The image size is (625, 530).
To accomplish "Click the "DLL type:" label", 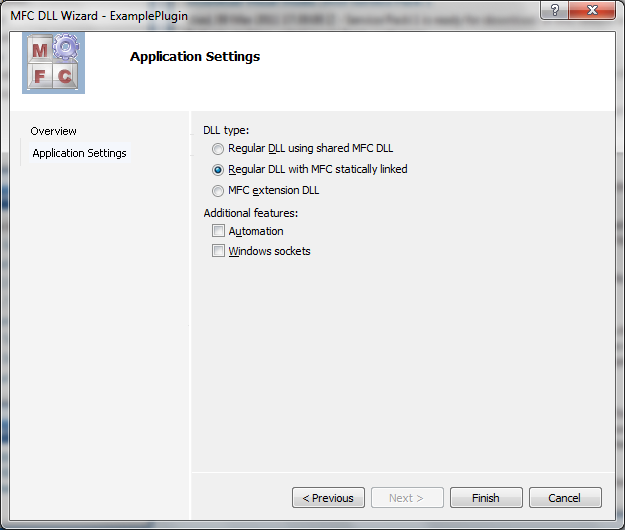I will coord(226,130).
